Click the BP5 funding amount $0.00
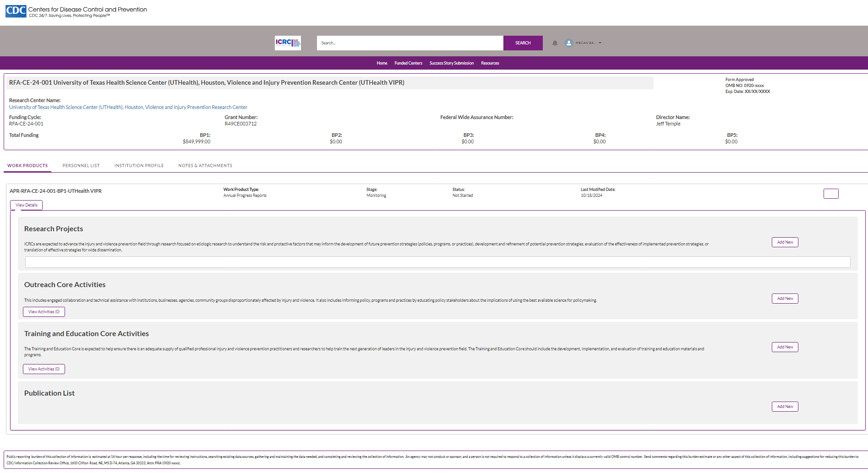This screenshot has width=868, height=473. pos(732,141)
